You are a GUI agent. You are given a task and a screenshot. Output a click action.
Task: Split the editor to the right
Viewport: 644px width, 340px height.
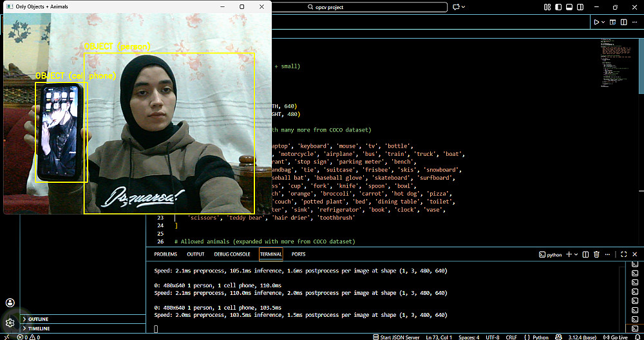pos(623,22)
